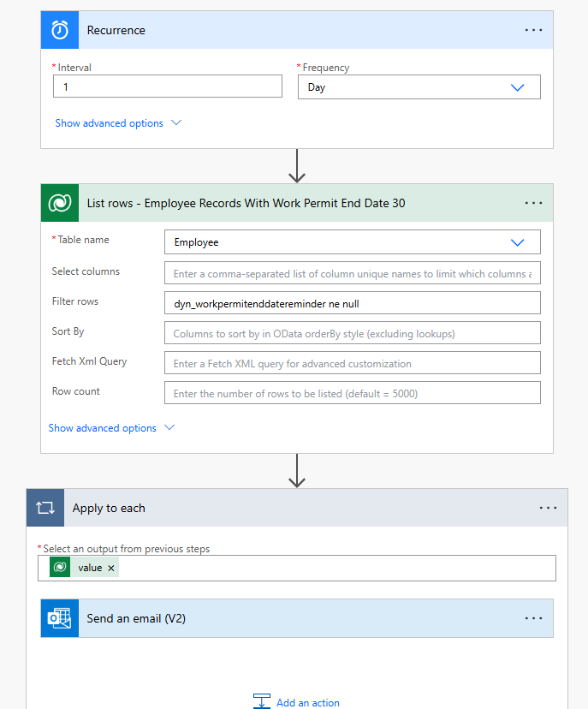Screen dimensions: 588x709
Task: Click the Add an action link
Action: [306, 700]
